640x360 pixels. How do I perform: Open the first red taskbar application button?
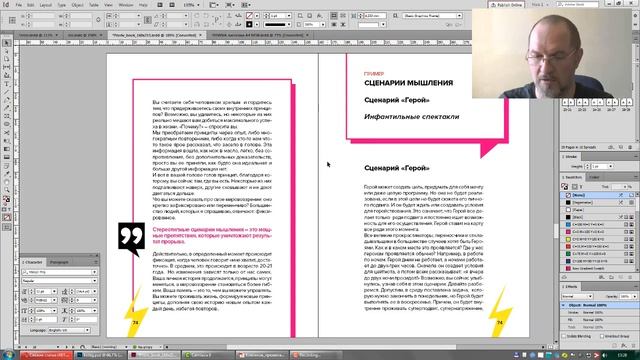(x=46, y=355)
